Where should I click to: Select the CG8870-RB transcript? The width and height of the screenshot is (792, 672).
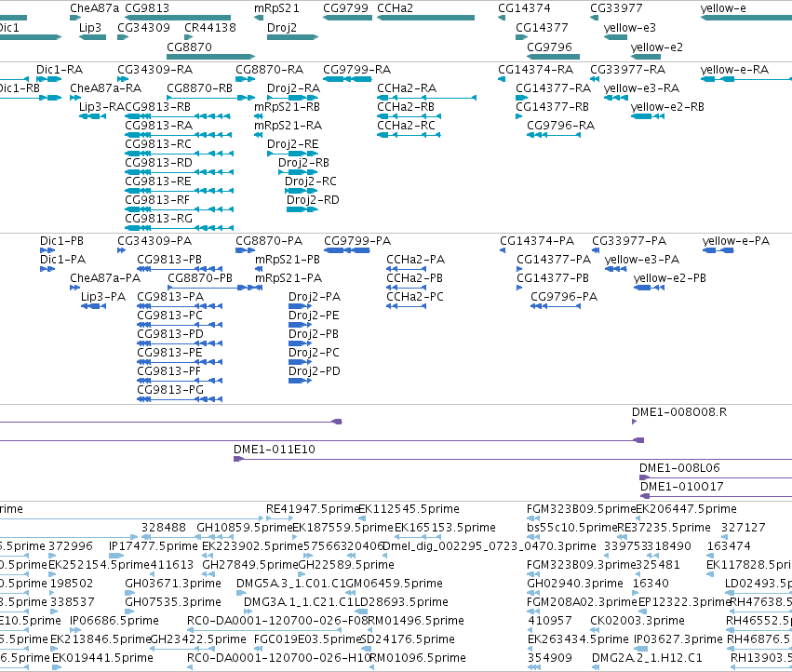click(x=210, y=98)
